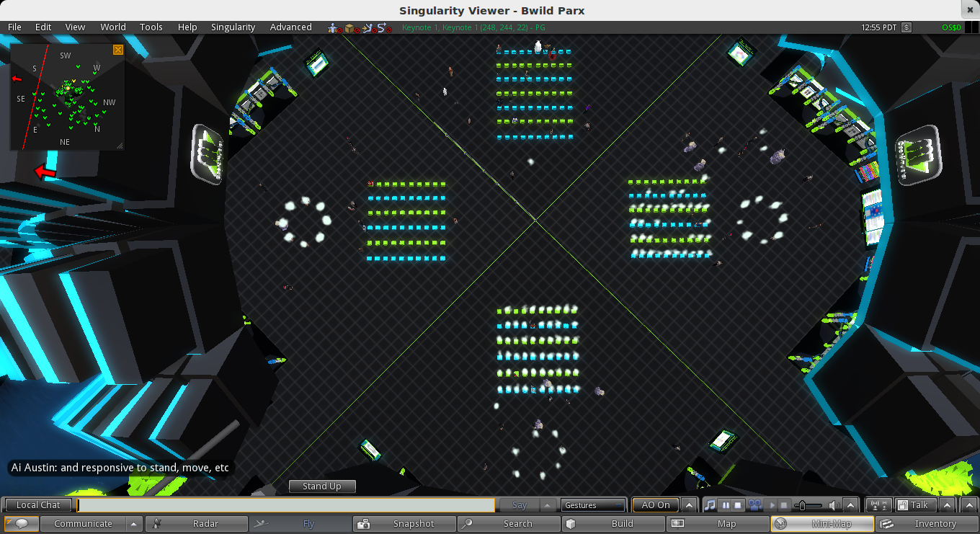
Task: Click the buy currency dollar icon
Action: coord(906,27)
